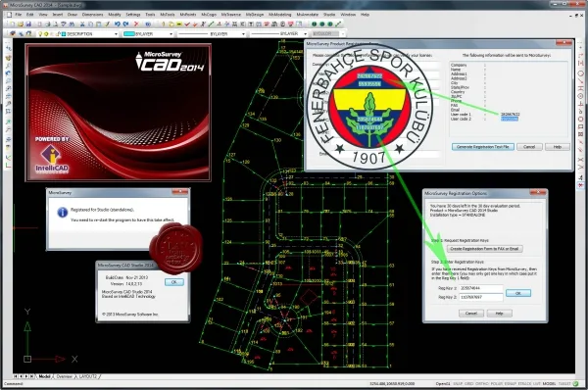Click the Match Properties brush icon
588x390 pixels.
pos(107,24)
